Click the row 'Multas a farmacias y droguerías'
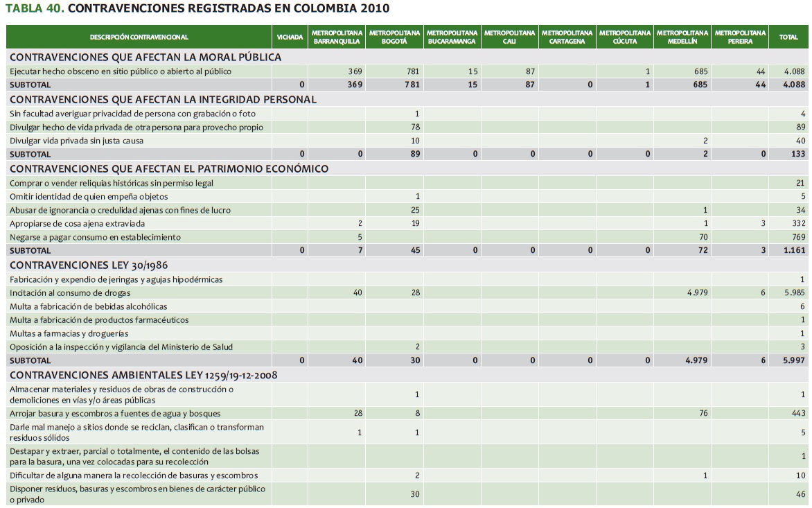Image resolution: width=812 pixels, height=508 pixels. pos(69,333)
